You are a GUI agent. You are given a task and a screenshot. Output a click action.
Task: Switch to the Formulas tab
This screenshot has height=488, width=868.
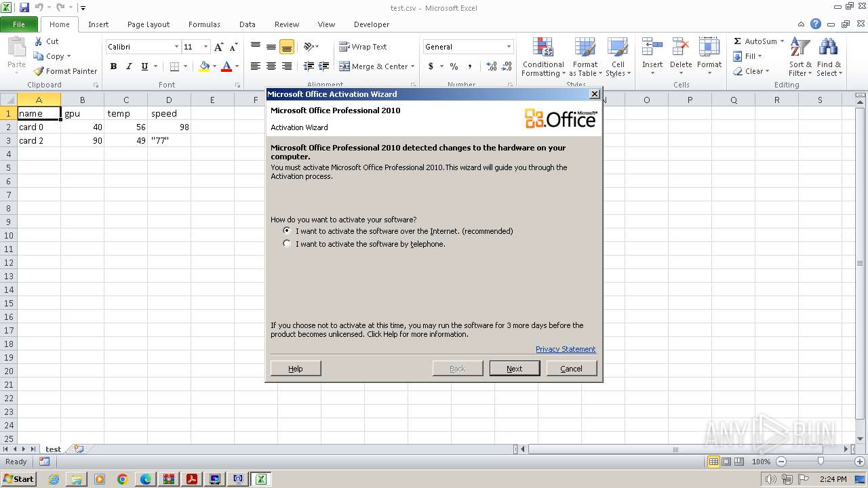click(204, 24)
